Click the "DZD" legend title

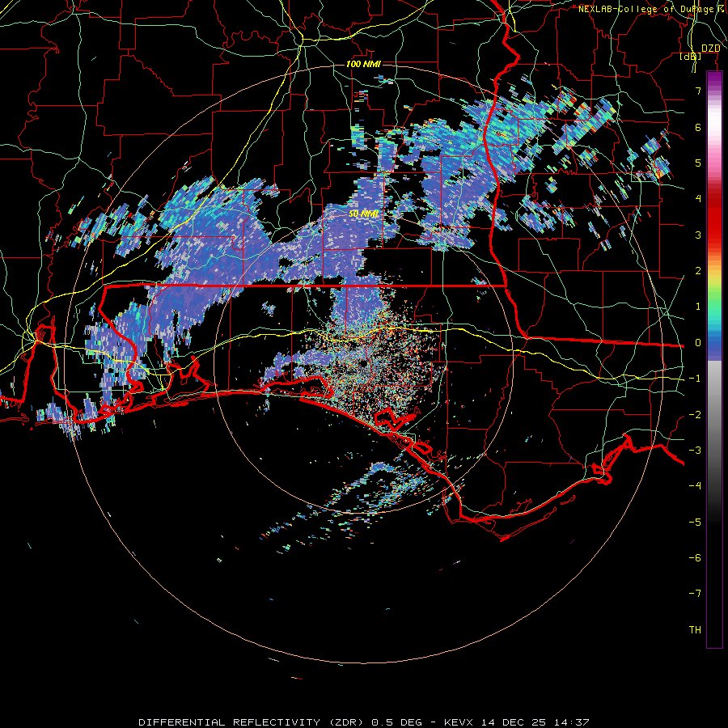point(710,49)
